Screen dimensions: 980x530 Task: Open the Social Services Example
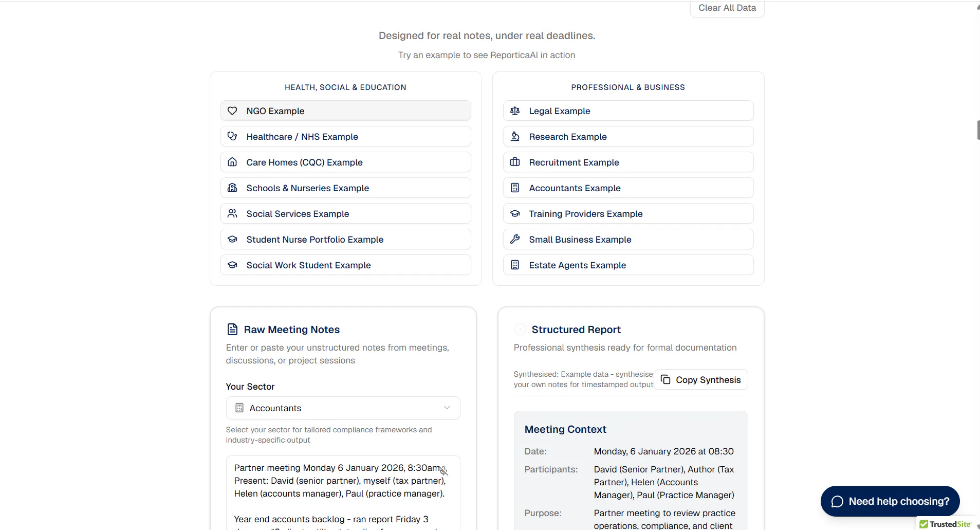[345, 213]
